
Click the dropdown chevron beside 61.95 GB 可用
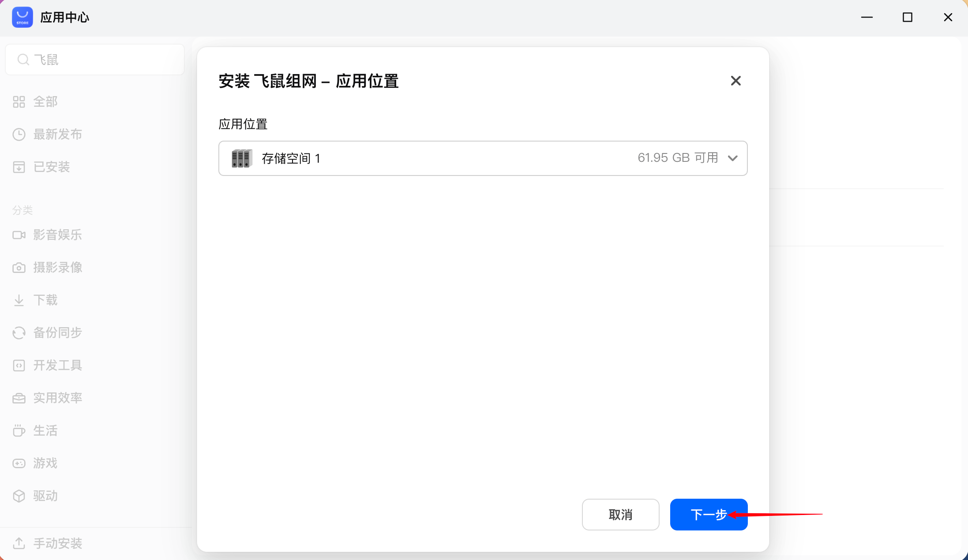(733, 158)
